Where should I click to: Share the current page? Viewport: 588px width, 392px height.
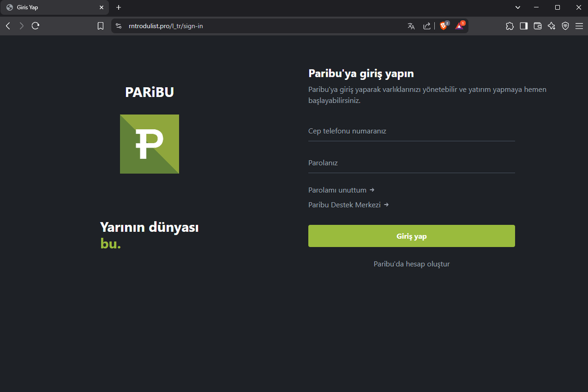pyautogui.click(x=427, y=25)
